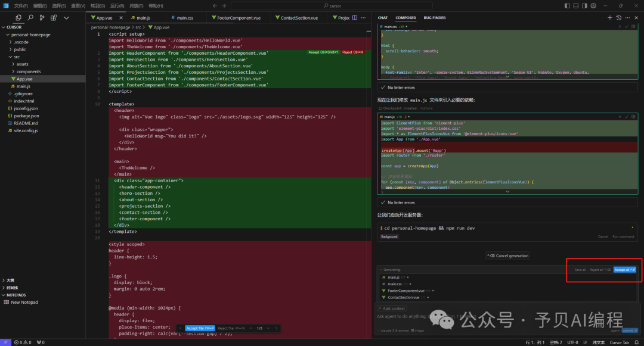The height and width of the screenshot is (346, 644).
Task: Toggle the bottom panel layout icon
Action: point(576,6)
